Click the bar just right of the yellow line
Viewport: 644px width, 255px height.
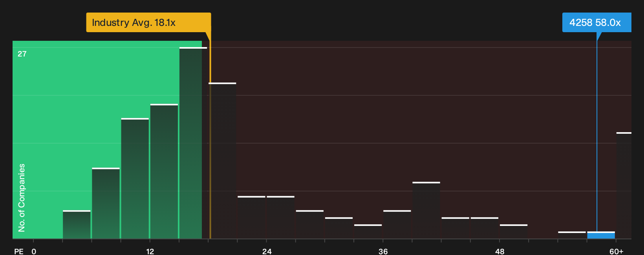coord(223,160)
